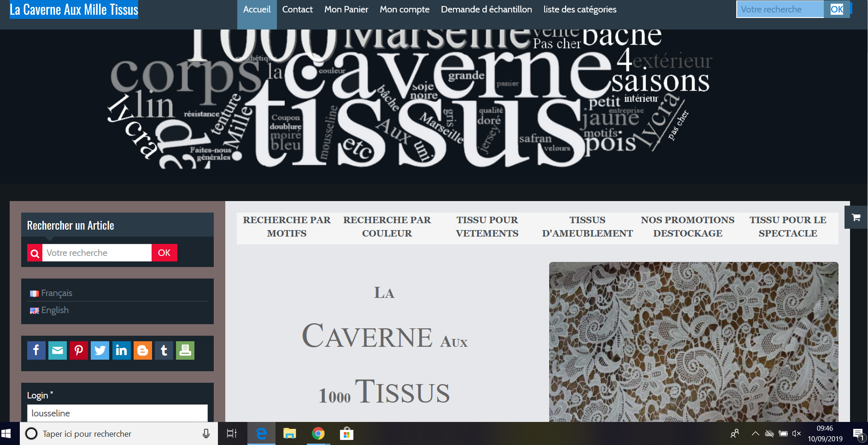Switch language to English

(x=55, y=310)
